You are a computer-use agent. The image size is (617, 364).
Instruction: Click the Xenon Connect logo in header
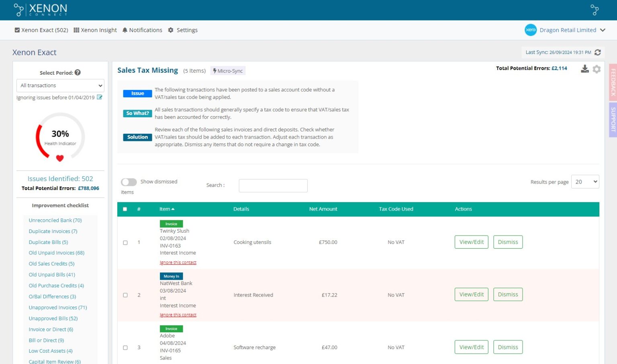[41, 10]
